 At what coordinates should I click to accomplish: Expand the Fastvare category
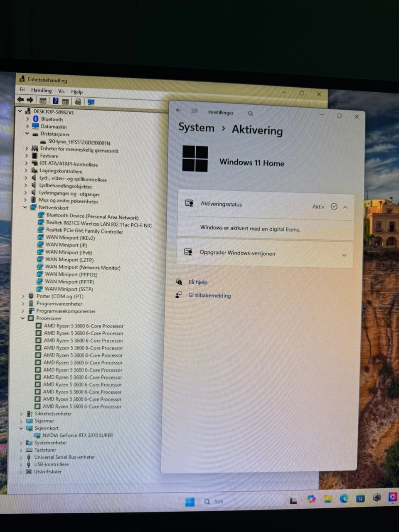(x=26, y=155)
